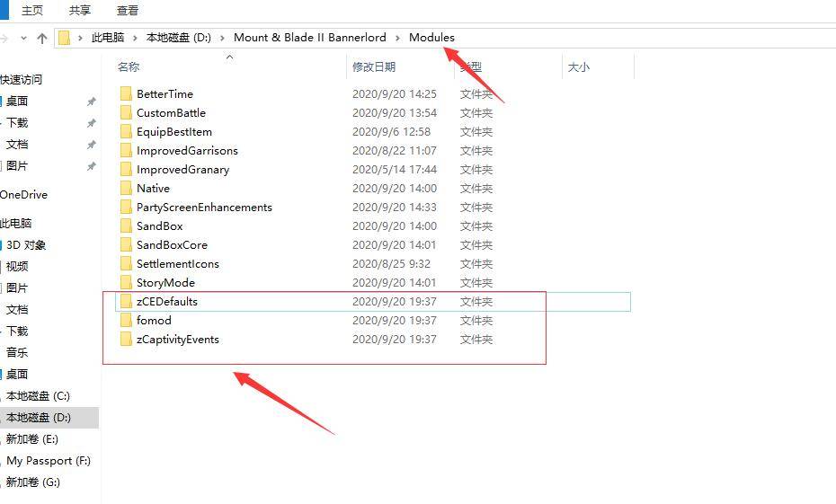Go up one folder level arrow
This screenshot has height=504, width=836.
[x=41, y=39]
